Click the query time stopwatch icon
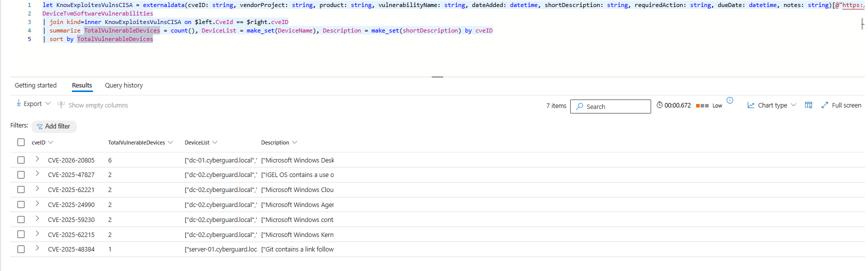The image size is (868, 271). coord(660,105)
